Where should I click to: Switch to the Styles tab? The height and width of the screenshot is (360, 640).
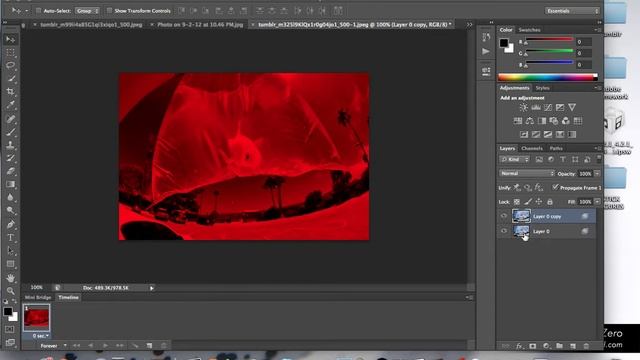(542, 88)
